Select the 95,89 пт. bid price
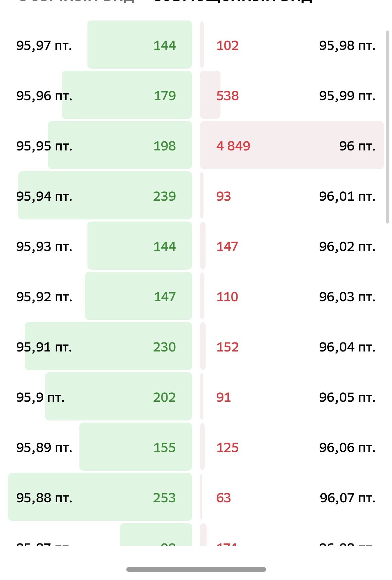Image resolution: width=392 pixels, height=580 pixels. click(x=44, y=448)
